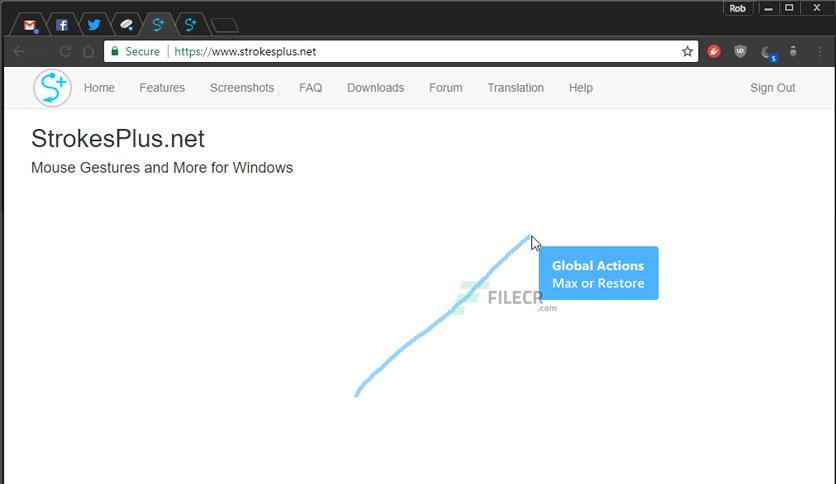Click the StrokesPlus.net heading
The width and height of the screenshot is (836, 484).
click(118, 139)
